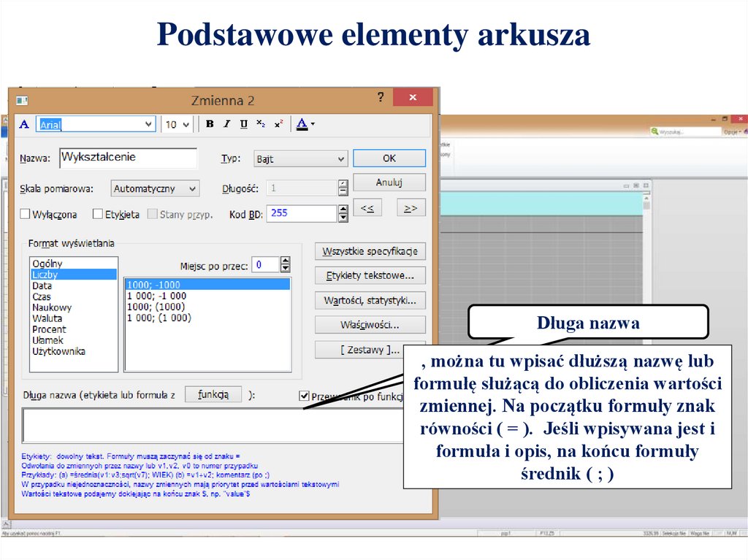Open the Arial font name dropdown
The height and width of the screenshot is (560, 748).
pyautogui.click(x=148, y=124)
